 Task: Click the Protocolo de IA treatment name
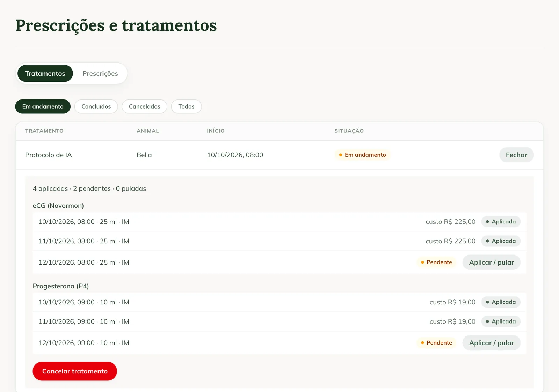point(49,155)
